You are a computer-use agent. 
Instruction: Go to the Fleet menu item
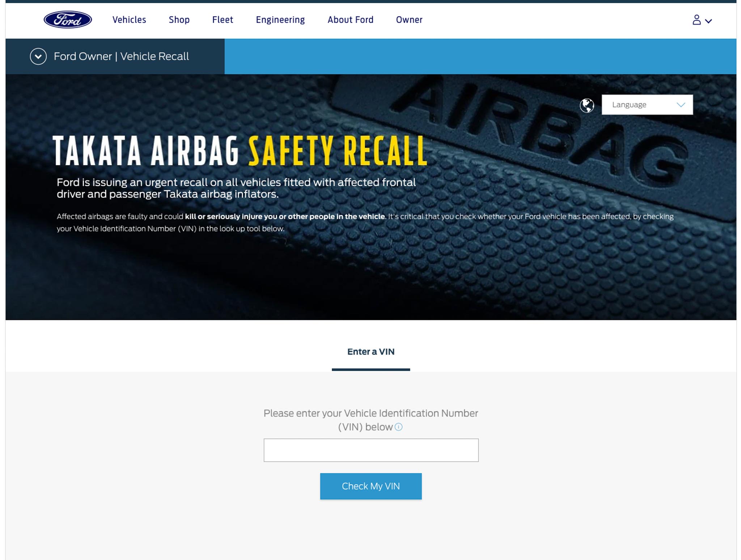pyautogui.click(x=223, y=20)
